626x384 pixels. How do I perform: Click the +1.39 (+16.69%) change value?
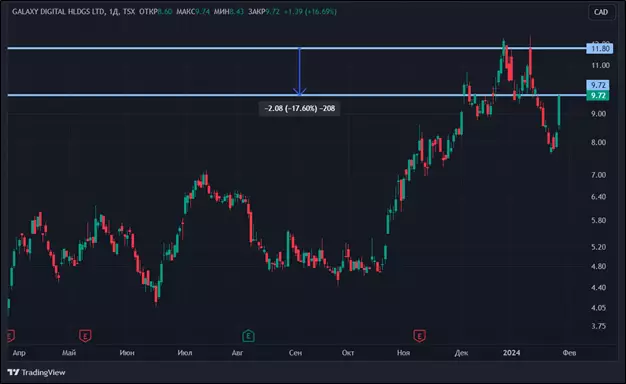tap(310, 12)
